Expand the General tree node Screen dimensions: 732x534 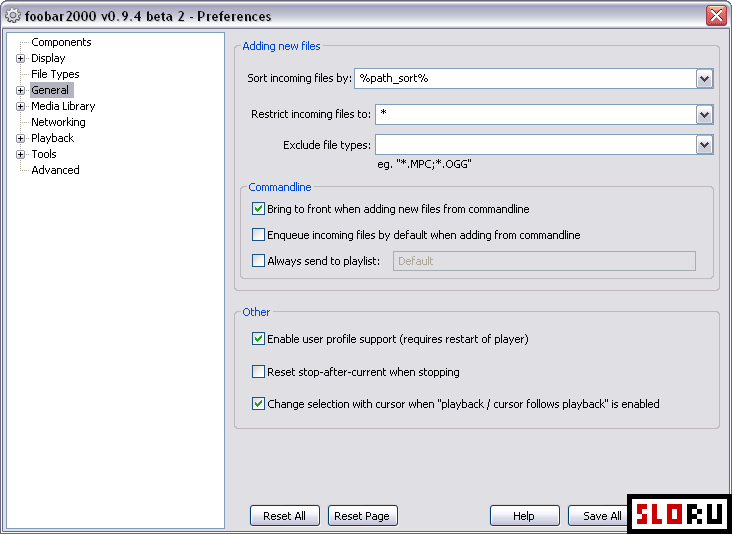(20, 91)
